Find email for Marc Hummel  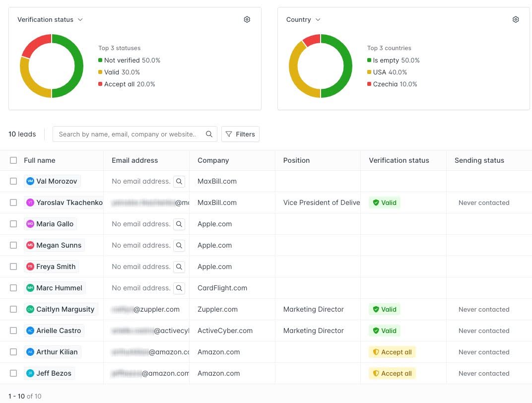tap(179, 288)
